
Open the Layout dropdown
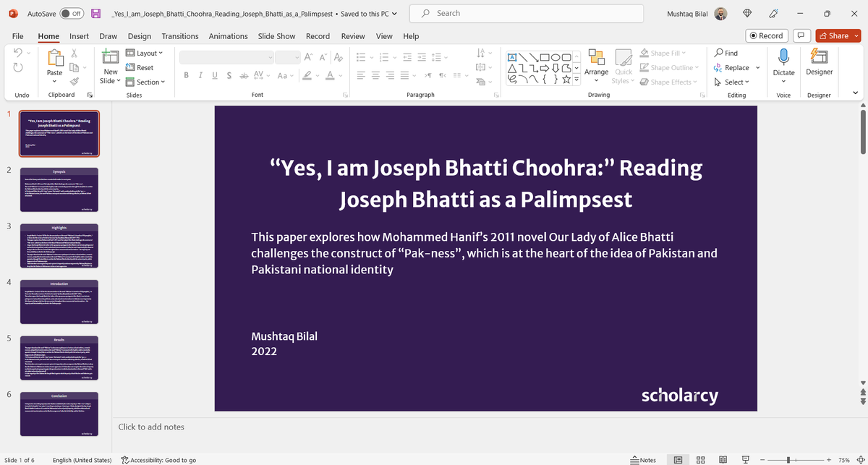point(145,53)
